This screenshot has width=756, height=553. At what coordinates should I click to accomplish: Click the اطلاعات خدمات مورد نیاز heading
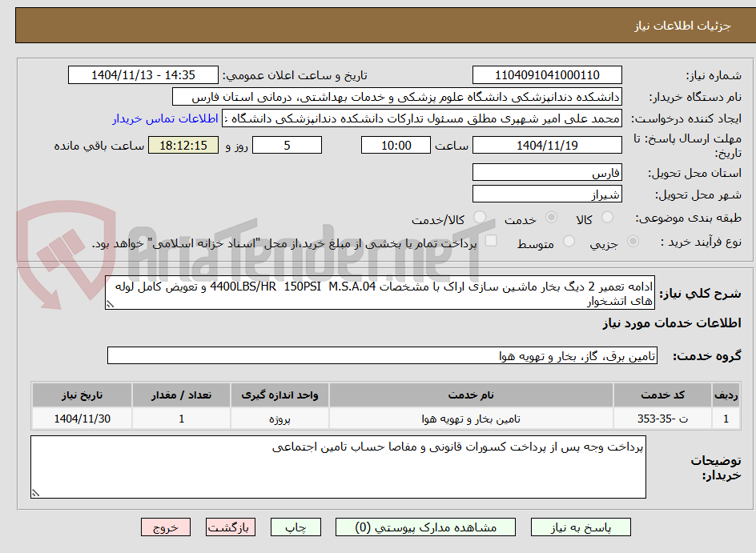click(x=672, y=323)
